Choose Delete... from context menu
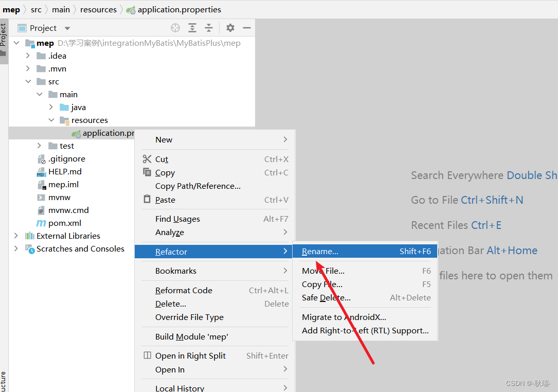The width and height of the screenshot is (558, 392). [215, 304]
